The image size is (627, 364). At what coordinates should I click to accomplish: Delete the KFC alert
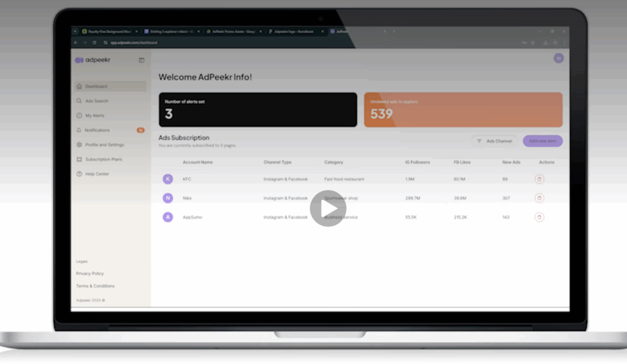pos(539,179)
